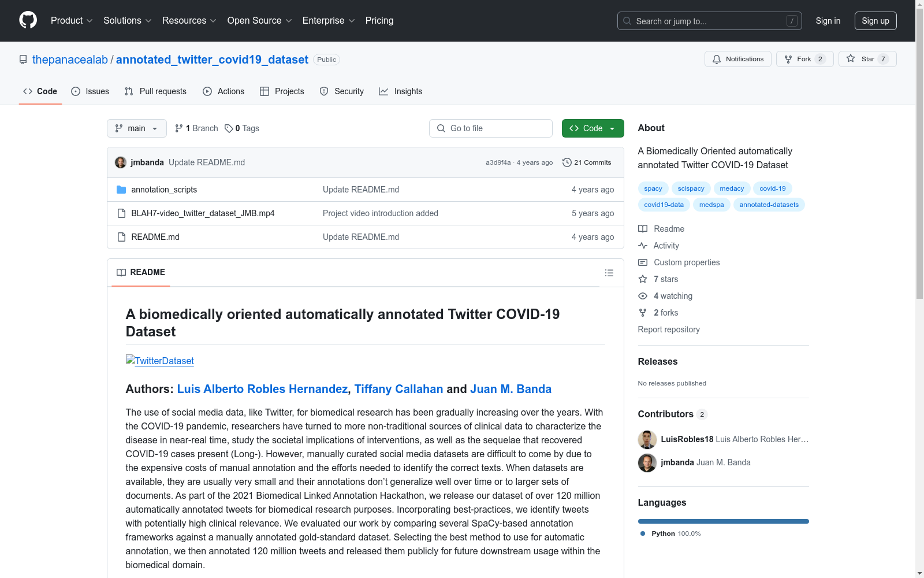Click the TwitterDataset image link

pos(160,361)
